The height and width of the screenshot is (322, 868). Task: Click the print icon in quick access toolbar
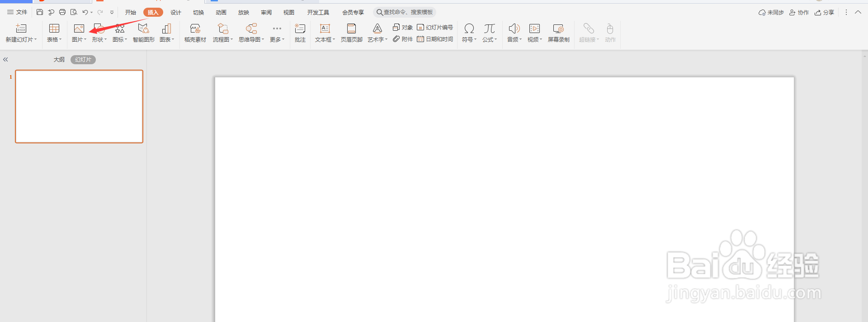click(x=62, y=12)
